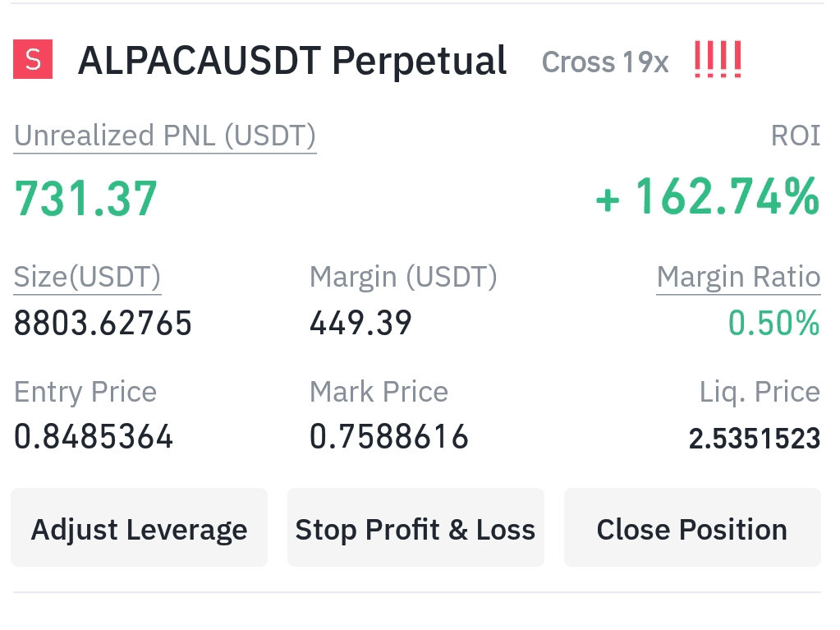Click the red exclamation risk indicator icon
This screenshot has height=630, width=840.
click(x=718, y=59)
